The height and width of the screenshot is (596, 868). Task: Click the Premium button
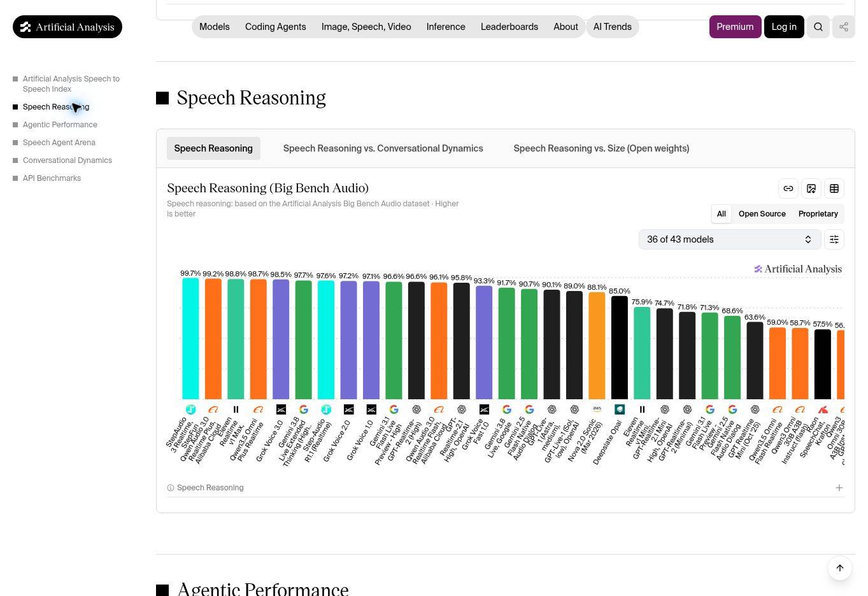735,27
